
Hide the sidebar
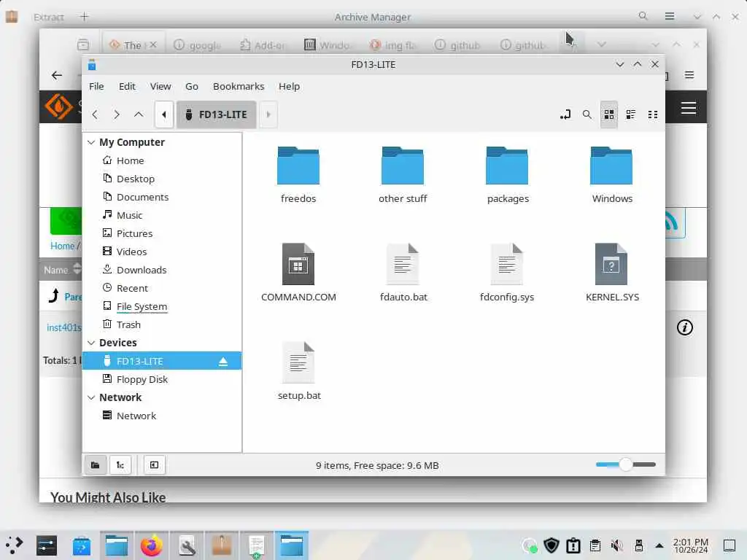coord(154,464)
